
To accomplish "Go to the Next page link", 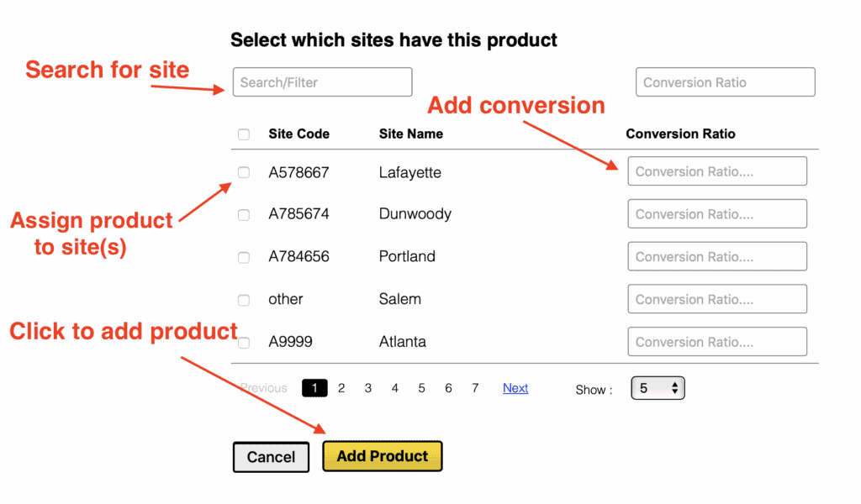I will tap(515, 388).
